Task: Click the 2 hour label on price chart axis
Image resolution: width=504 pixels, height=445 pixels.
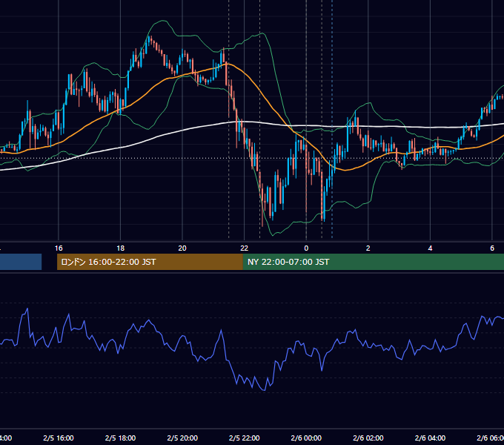Action: point(368,248)
